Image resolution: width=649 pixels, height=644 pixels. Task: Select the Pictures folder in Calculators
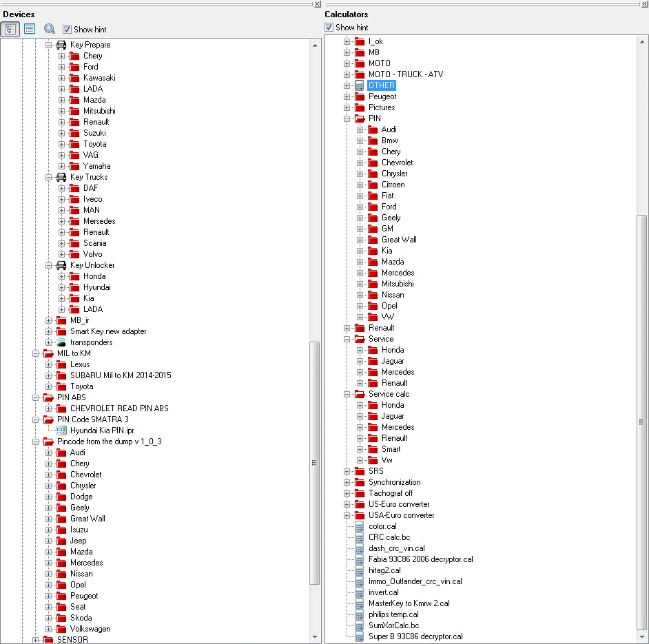[x=382, y=107]
